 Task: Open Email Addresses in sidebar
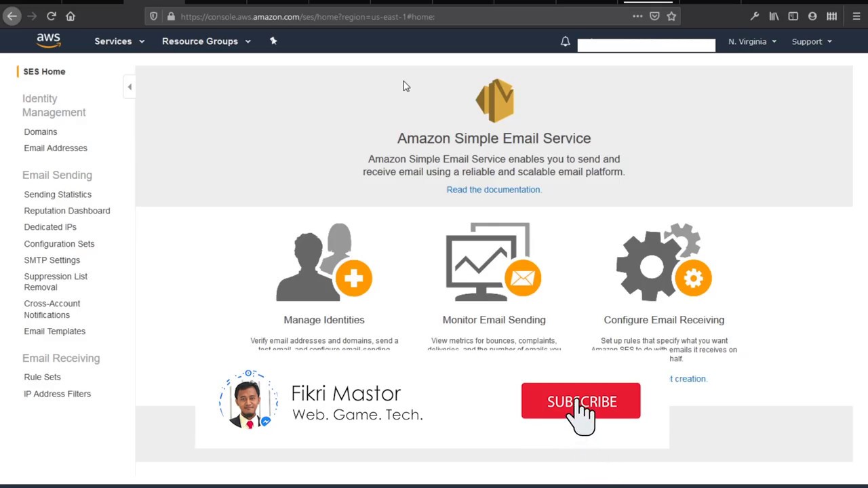(x=56, y=148)
